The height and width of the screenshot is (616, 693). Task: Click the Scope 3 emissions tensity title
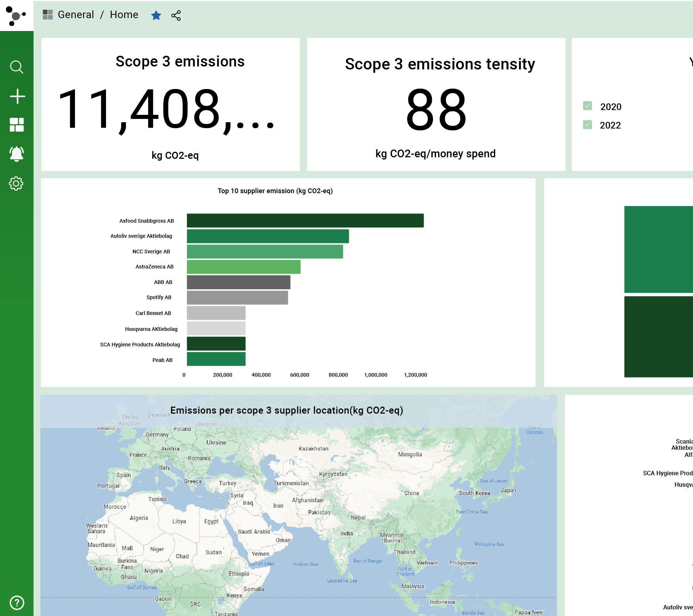coord(440,64)
